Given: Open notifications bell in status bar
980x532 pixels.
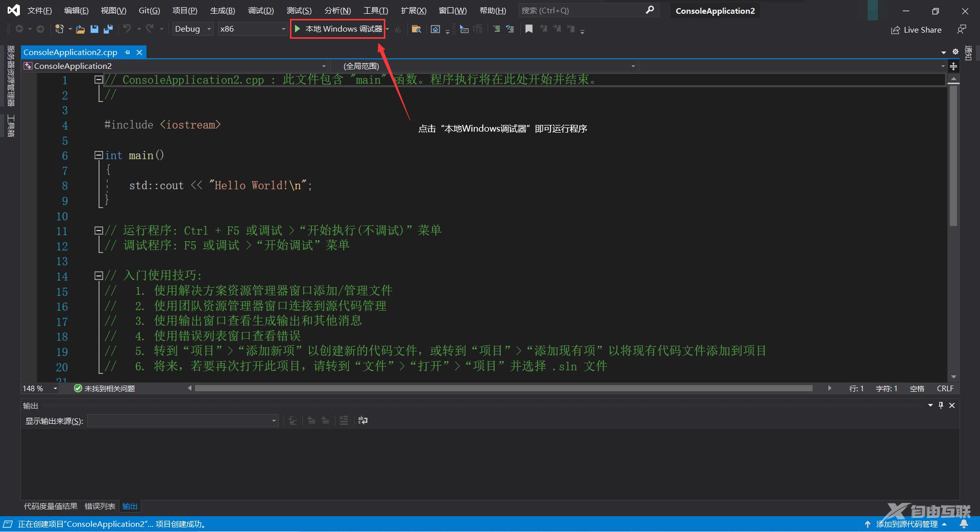Looking at the screenshot, I should click(964, 524).
